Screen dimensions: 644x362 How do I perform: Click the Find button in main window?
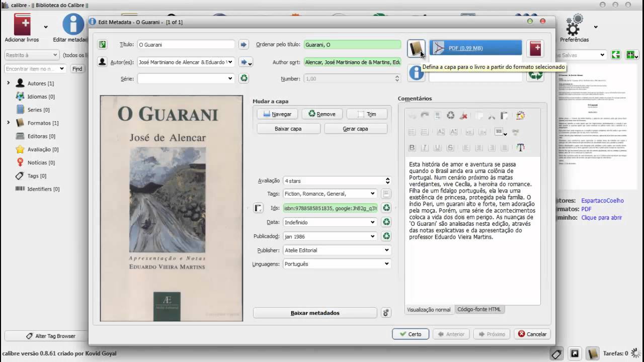point(77,69)
